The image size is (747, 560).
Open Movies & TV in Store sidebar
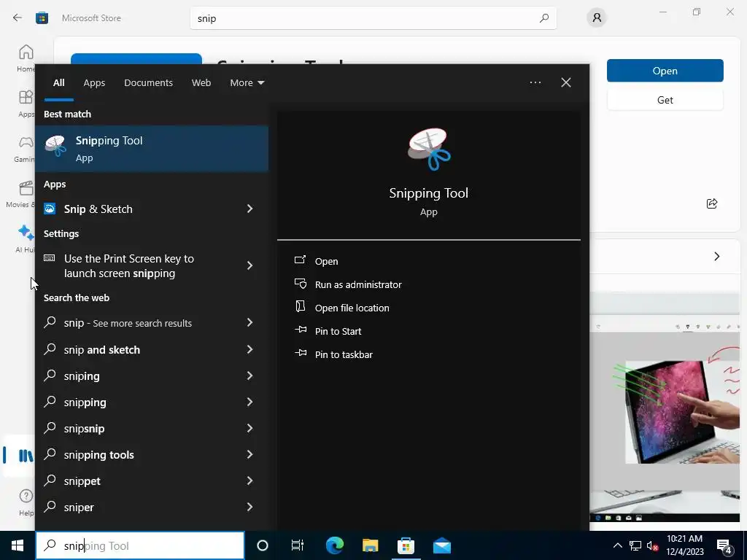(x=22, y=194)
